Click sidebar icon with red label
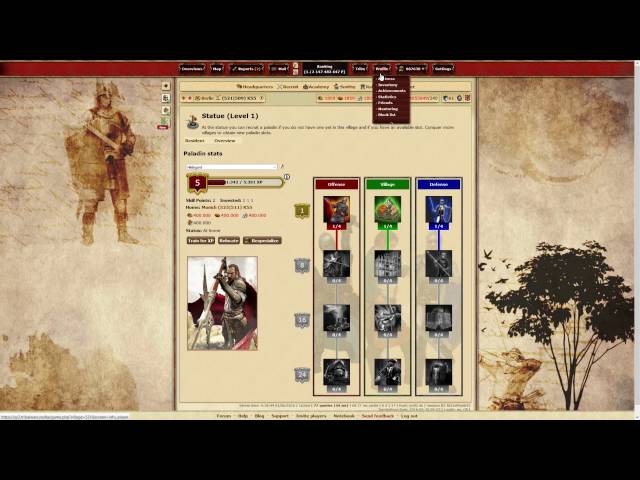640x480 pixels. click(163, 123)
